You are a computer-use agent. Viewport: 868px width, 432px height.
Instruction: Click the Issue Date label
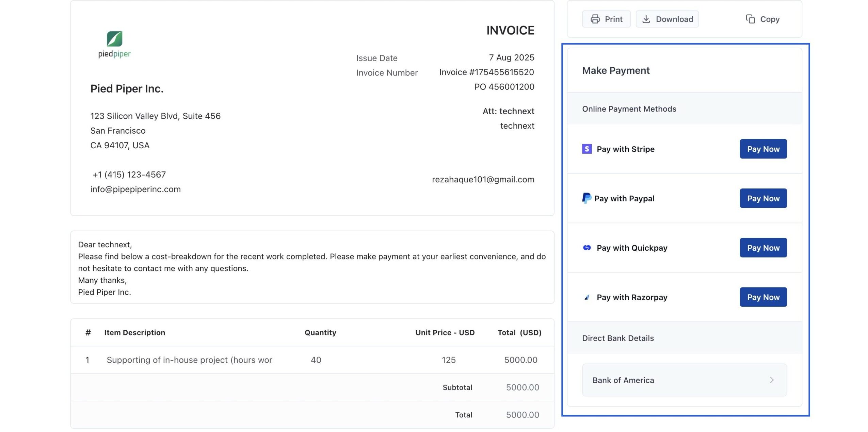[x=376, y=58]
